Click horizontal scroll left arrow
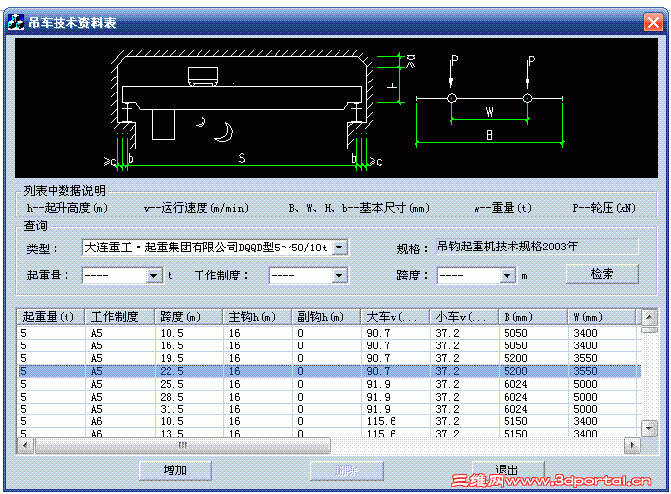Viewport: 671px width, 494px height. pos(25,445)
